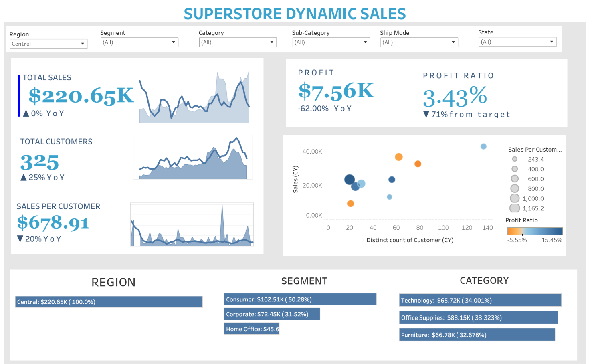Click the 20% YoY sales per customer indicator
The height and width of the screenshot is (364, 590).
tap(39, 239)
